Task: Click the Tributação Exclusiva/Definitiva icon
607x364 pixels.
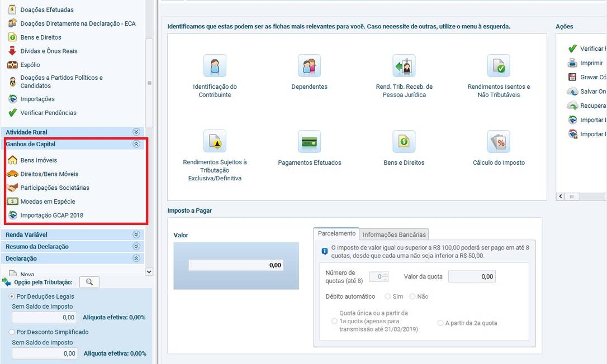Action: (x=215, y=142)
